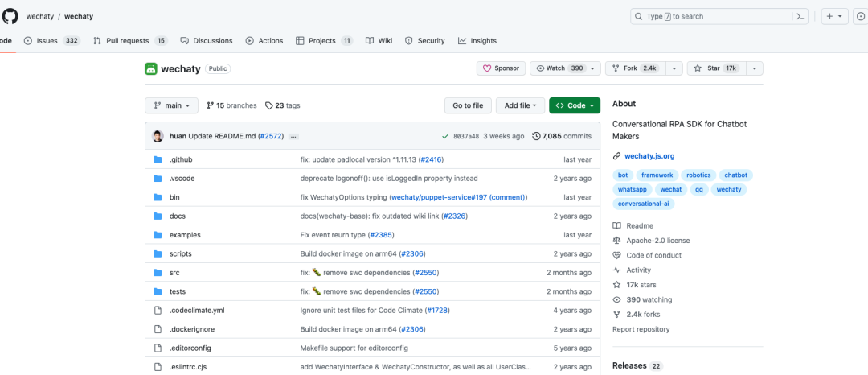Open the Add file dropdown

coord(520,105)
